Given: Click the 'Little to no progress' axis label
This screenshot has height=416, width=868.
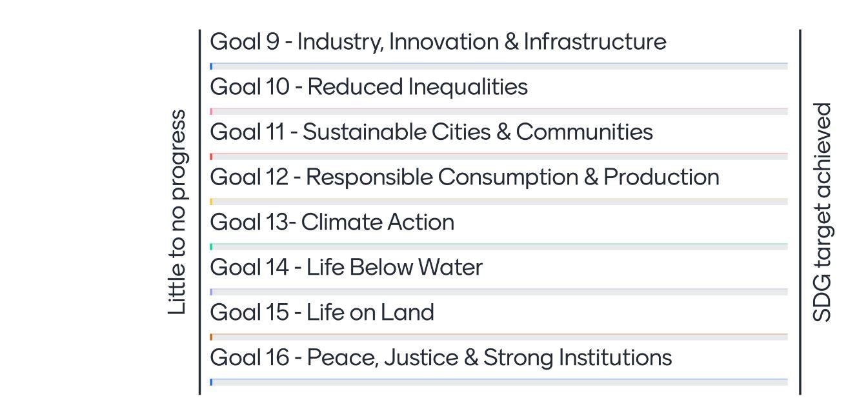Looking at the screenshot, I should [x=177, y=212].
